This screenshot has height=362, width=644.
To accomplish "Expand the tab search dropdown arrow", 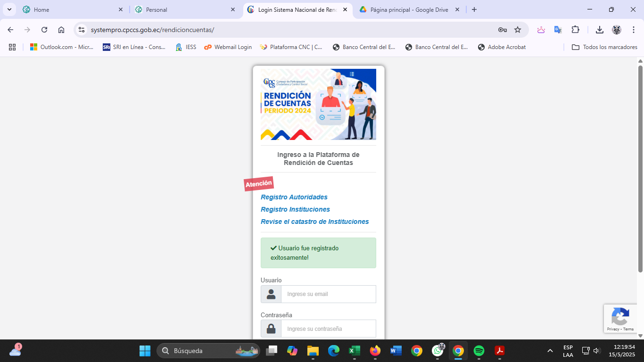I will click(9, 9).
